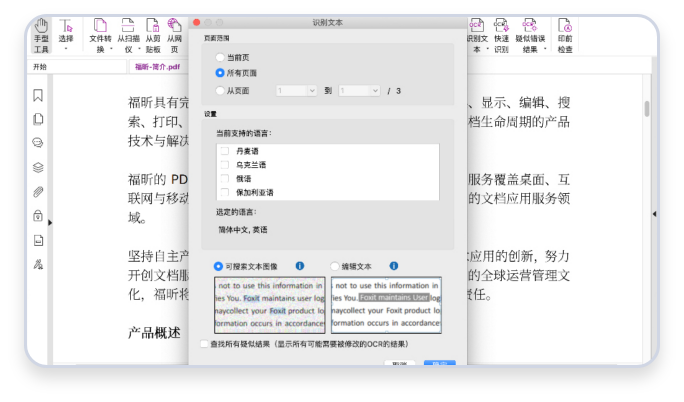Expand the 识别文本 dropdown arrow
Viewport: 684px width, 402px height.
click(487, 49)
